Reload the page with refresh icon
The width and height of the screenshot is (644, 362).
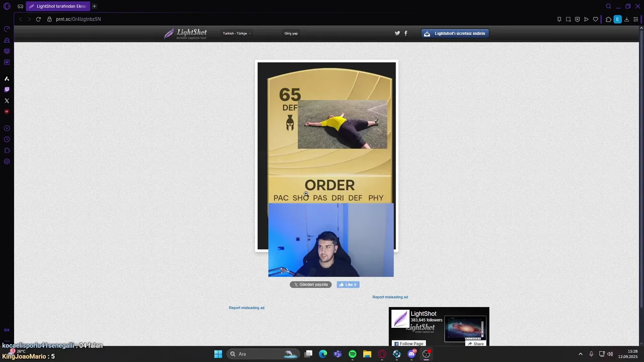click(38, 19)
